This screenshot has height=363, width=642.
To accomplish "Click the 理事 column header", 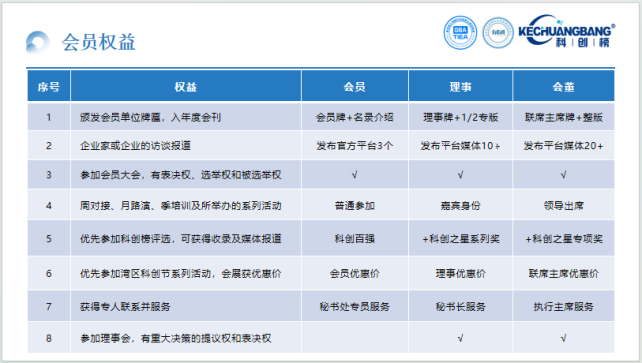I will 460,86.
